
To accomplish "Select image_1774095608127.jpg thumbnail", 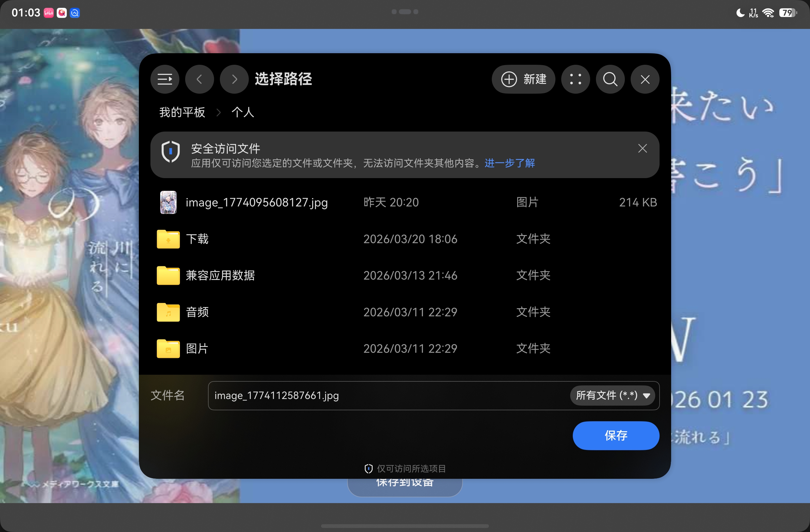I will 168,202.
